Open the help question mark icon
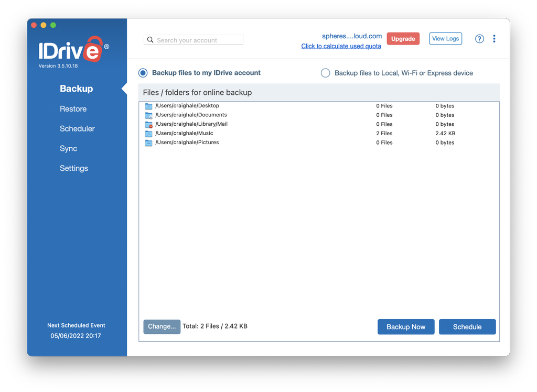 (x=479, y=38)
